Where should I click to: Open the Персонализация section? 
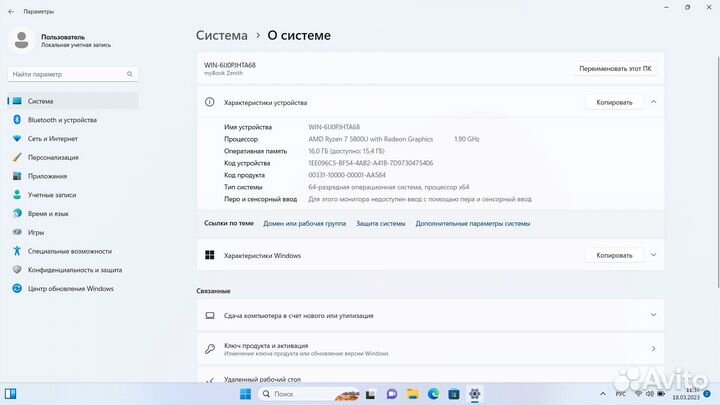73,158
